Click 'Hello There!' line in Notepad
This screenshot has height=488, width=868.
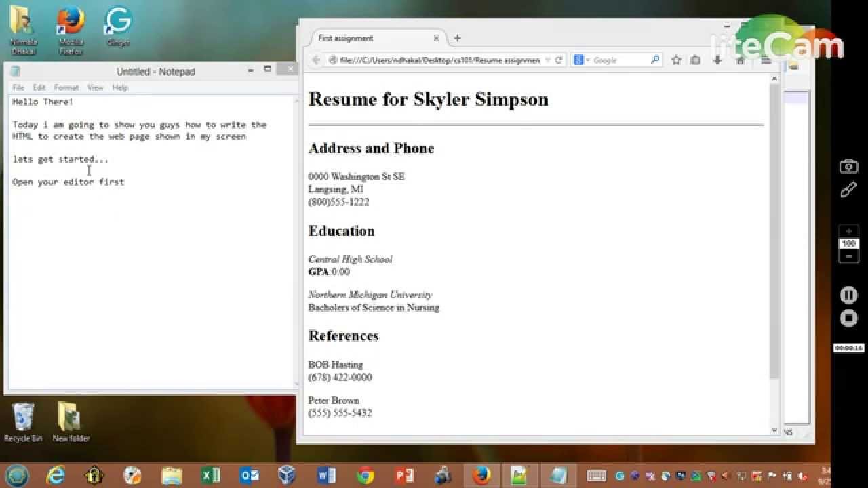[42, 102]
